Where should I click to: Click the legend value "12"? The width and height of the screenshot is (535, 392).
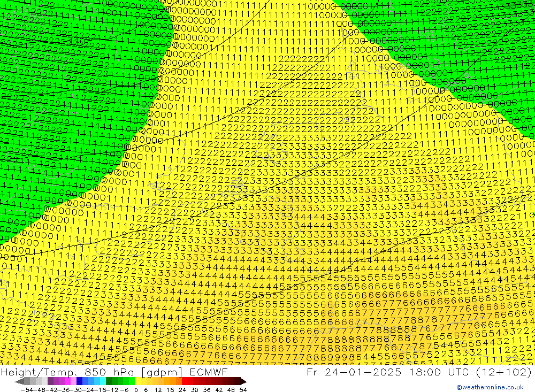point(158,390)
